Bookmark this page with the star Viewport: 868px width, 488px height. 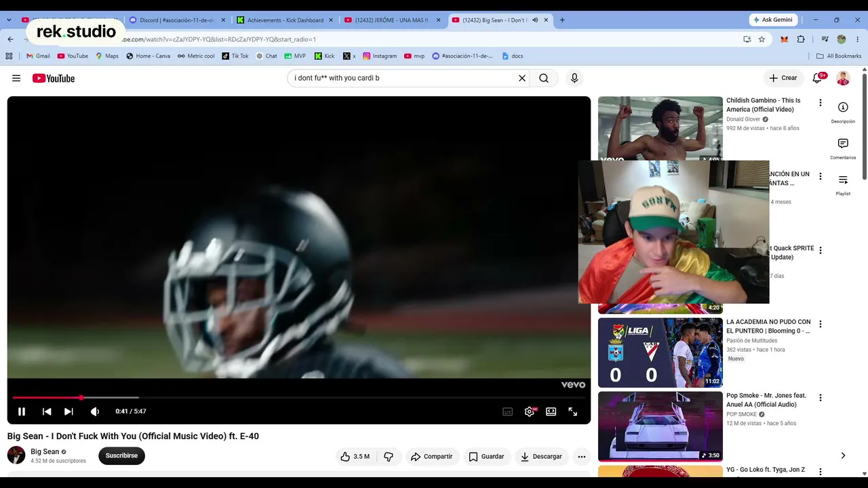762,39
